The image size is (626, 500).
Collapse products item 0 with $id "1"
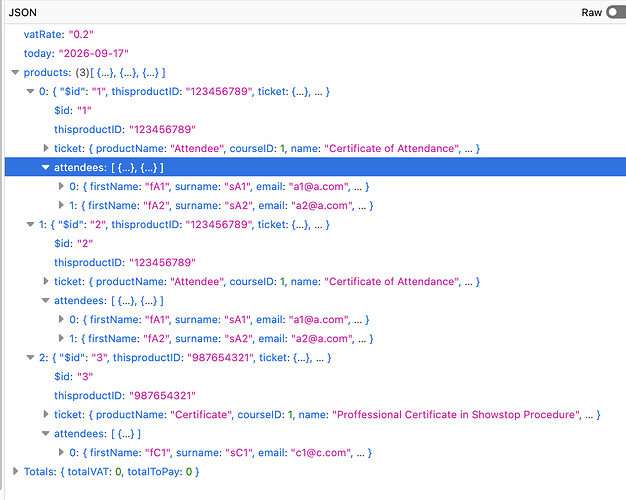coord(30,91)
